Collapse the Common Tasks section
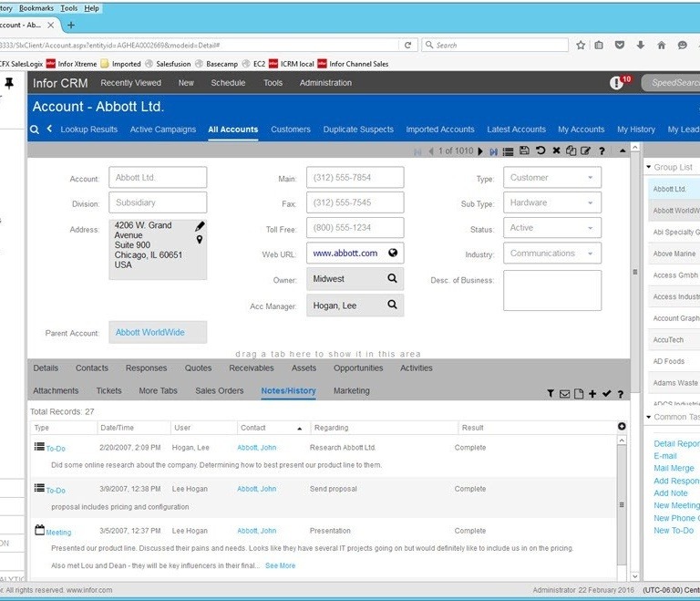 649,417
